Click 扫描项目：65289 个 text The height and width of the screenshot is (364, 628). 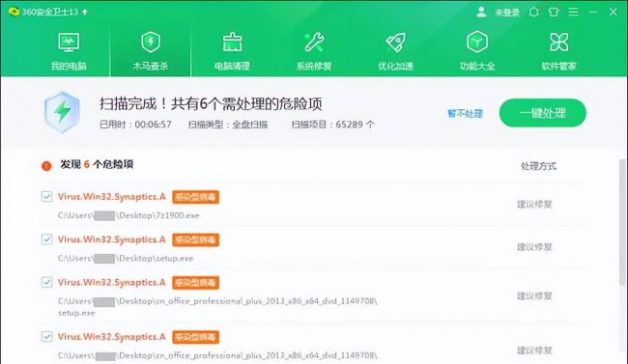tap(332, 125)
